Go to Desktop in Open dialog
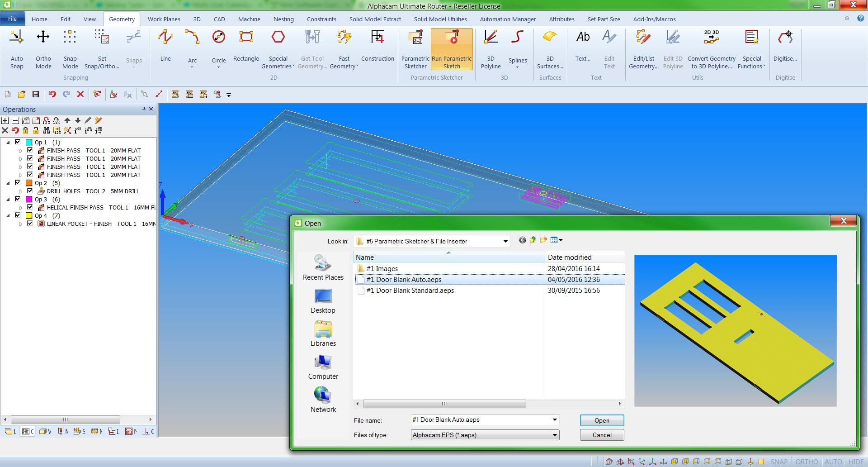Screen dimensions: 868x467 pyautogui.click(x=323, y=301)
